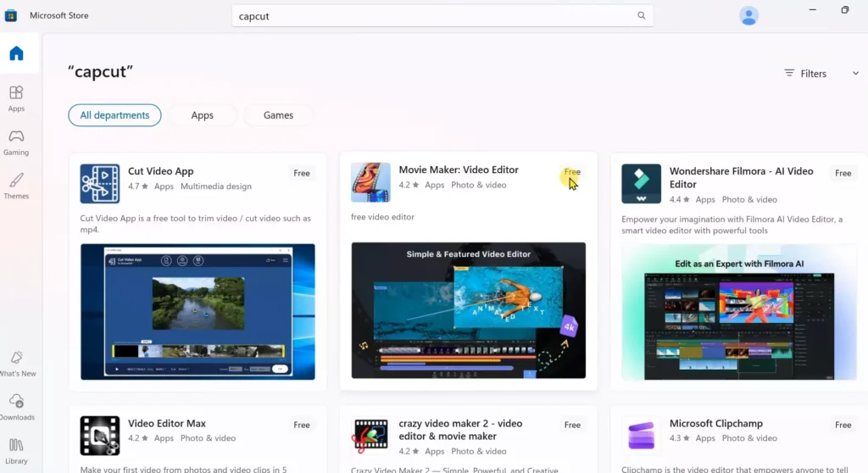This screenshot has width=868, height=473.
Task: Open the Apps section in the sidebar
Action: [x=16, y=98]
